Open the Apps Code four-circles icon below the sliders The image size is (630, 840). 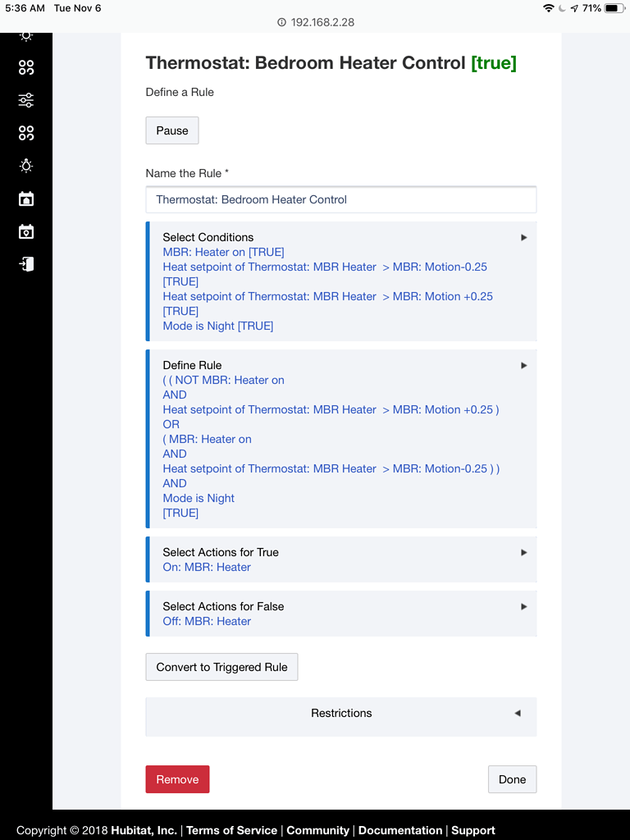(26, 133)
